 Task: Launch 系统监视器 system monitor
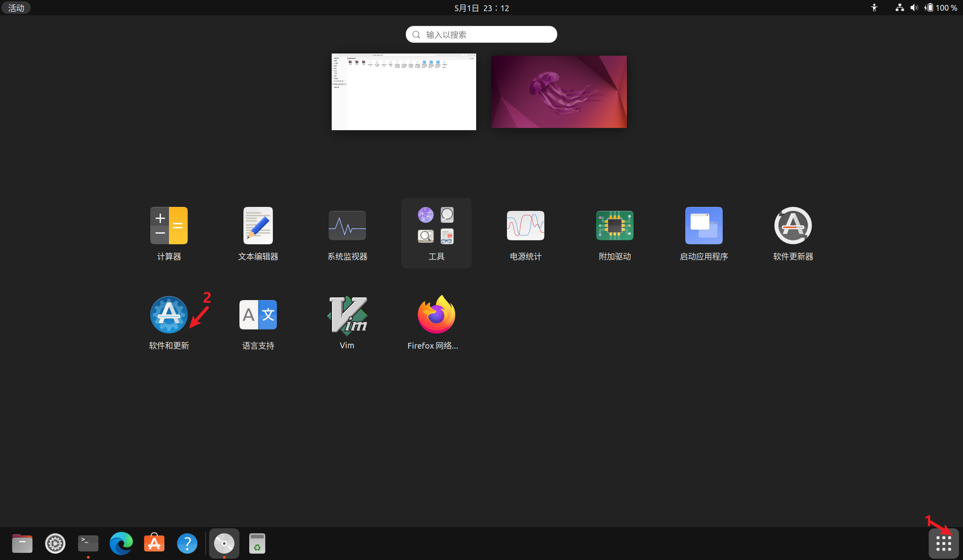pyautogui.click(x=347, y=226)
